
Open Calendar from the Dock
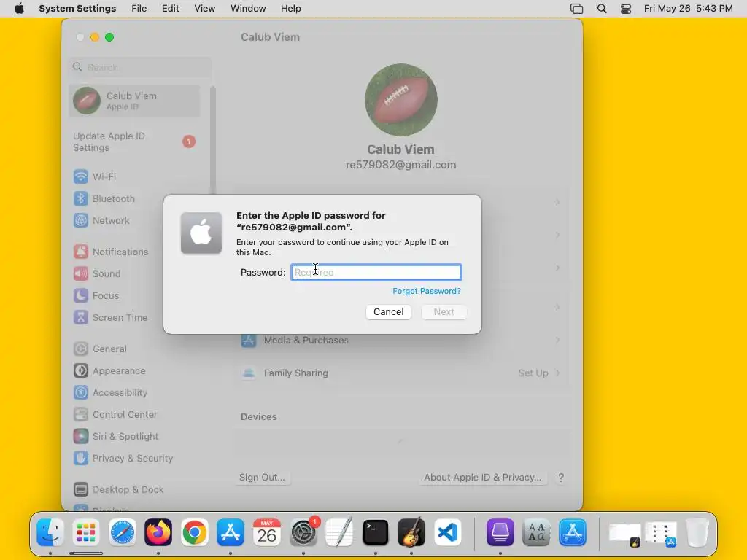tap(267, 532)
